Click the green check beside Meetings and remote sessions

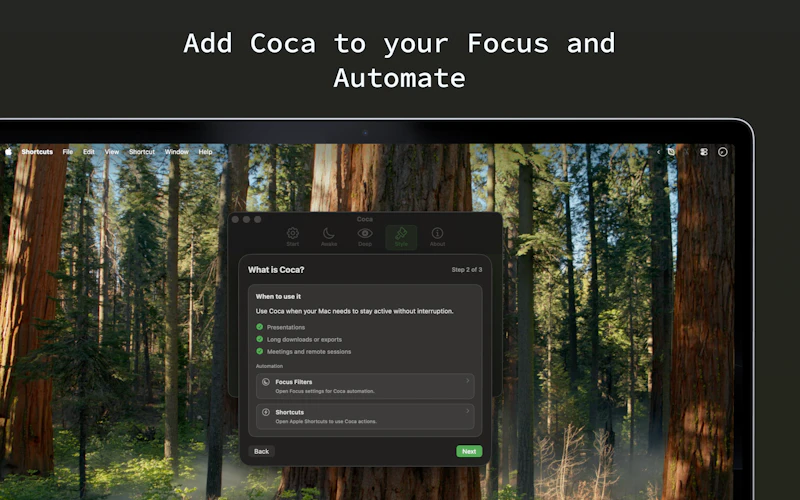click(260, 352)
